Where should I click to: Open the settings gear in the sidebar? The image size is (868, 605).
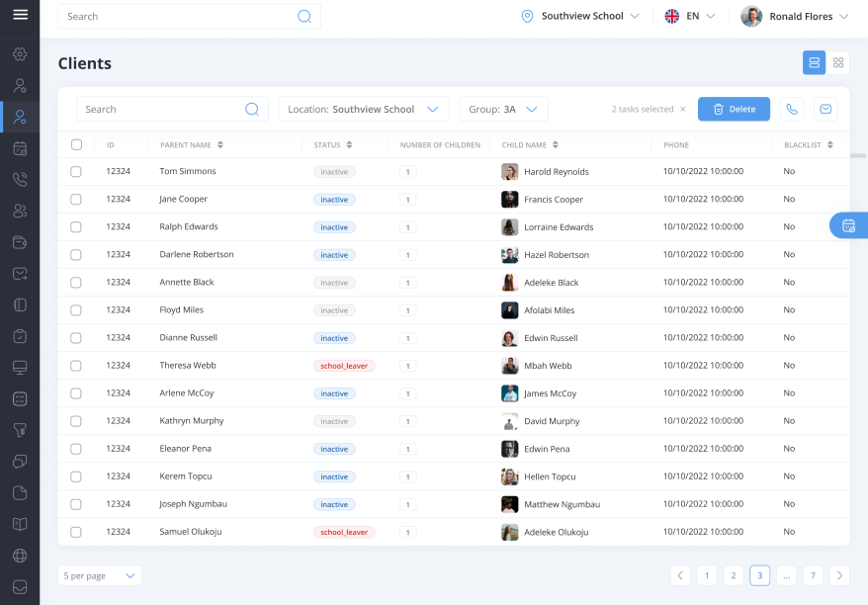pyautogui.click(x=20, y=54)
